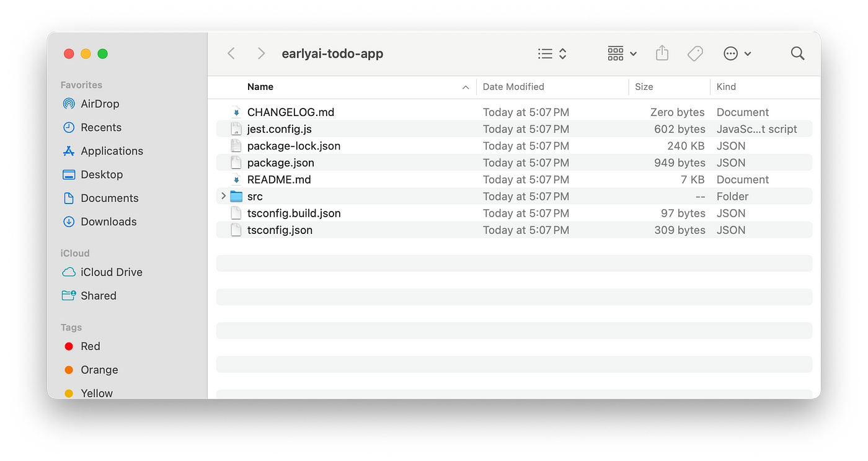Open Applications in the sidebar

pos(112,151)
